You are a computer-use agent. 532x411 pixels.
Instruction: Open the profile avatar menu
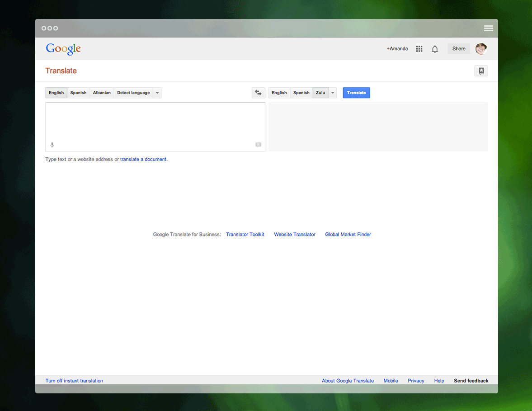(481, 49)
